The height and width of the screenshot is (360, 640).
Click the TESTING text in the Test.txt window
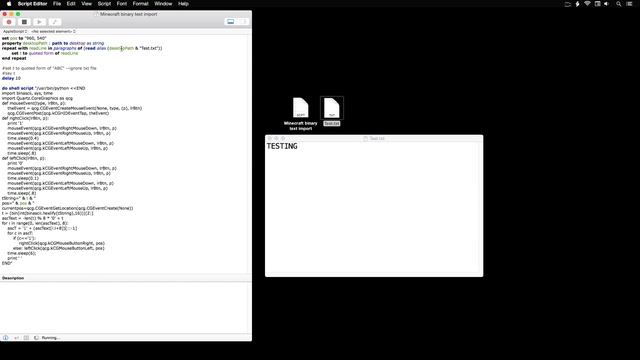282,146
